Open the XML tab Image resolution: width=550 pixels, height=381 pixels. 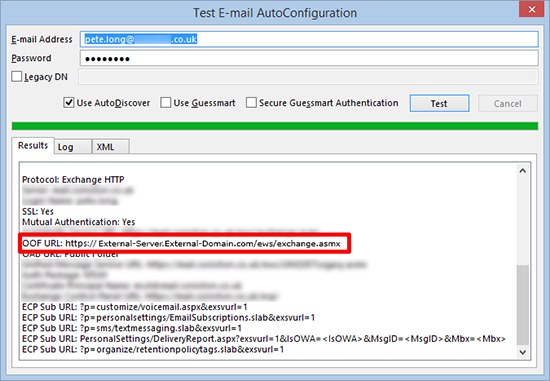coord(110,147)
